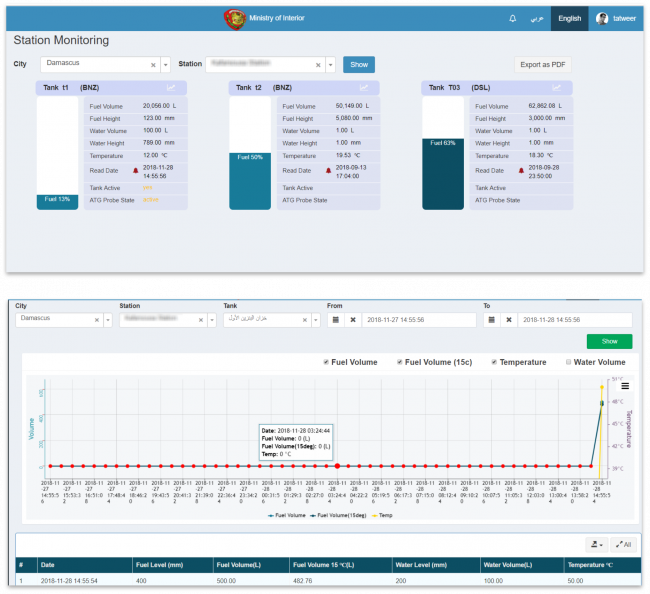Open the chart icon on Tank t2
This screenshot has height=594, width=650.
coord(365,88)
